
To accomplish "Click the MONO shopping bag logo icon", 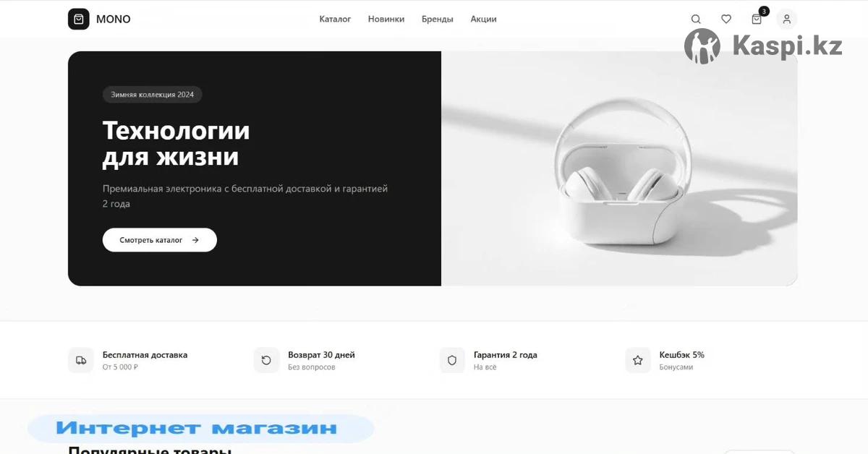I will pos(79,19).
